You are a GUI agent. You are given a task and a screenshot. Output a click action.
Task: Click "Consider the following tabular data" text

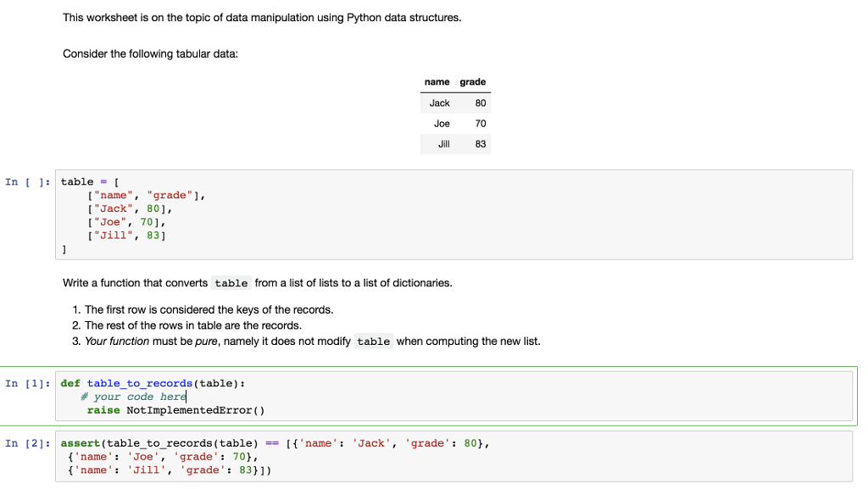[x=151, y=54]
